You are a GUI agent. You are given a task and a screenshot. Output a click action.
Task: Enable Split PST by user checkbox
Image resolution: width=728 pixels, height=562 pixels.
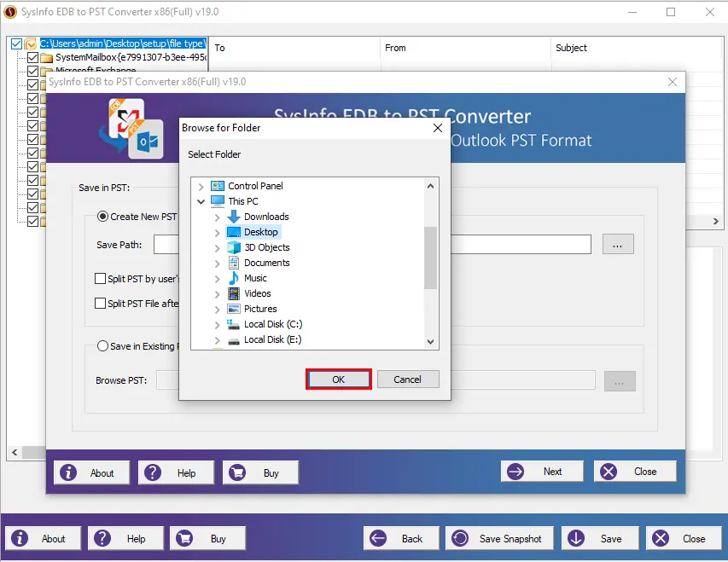100,279
